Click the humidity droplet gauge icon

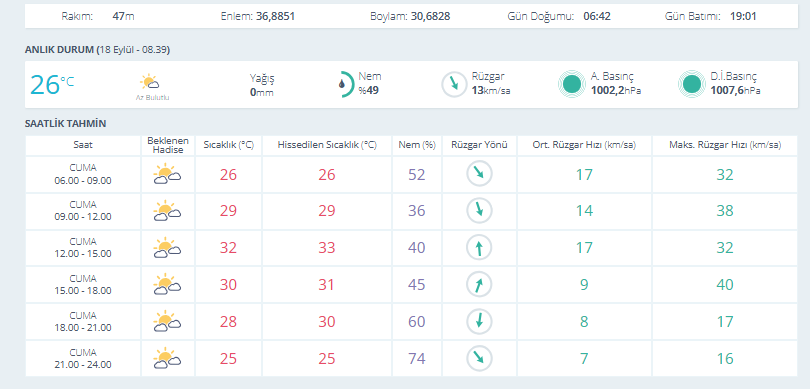click(x=346, y=84)
